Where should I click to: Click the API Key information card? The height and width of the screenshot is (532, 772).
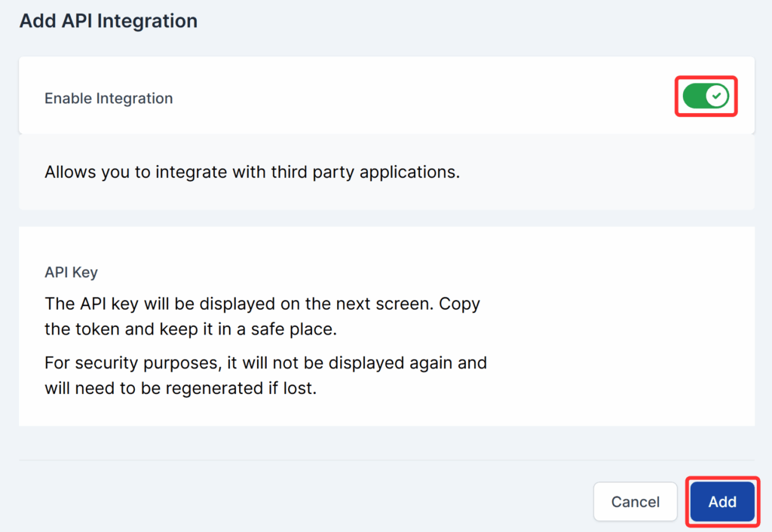pos(386,324)
